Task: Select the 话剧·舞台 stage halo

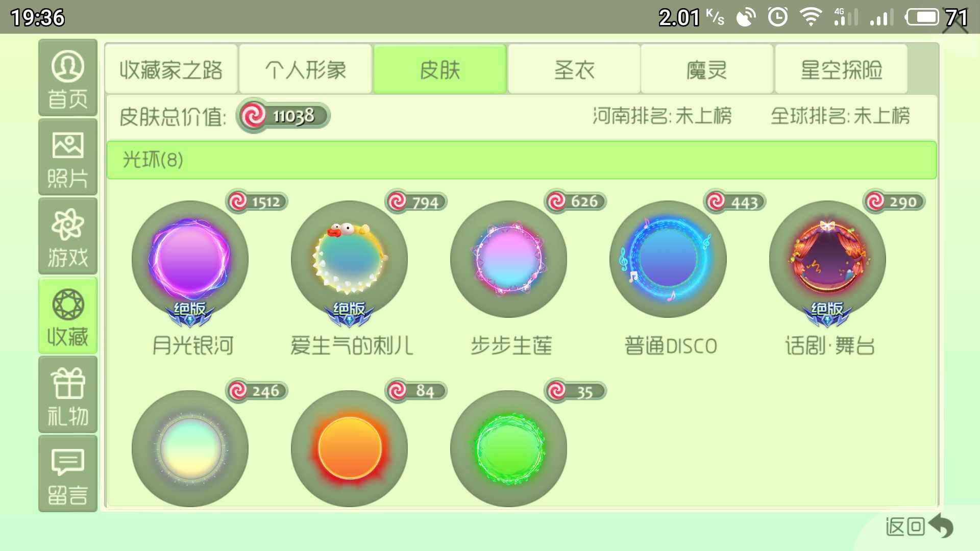Action: [x=827, y=259]
